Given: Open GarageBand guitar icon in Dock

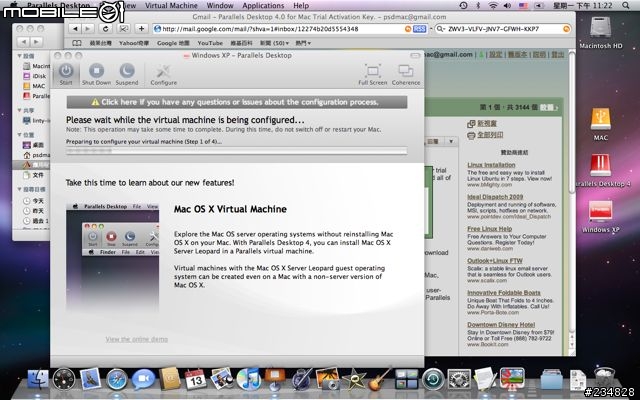Looking at the screenshot, I should (x=380, y=379).
